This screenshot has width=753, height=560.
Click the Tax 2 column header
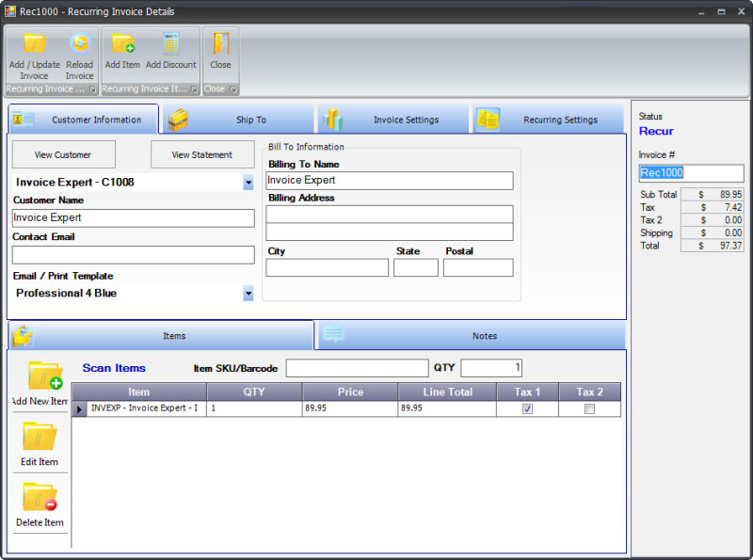[590, 392]
